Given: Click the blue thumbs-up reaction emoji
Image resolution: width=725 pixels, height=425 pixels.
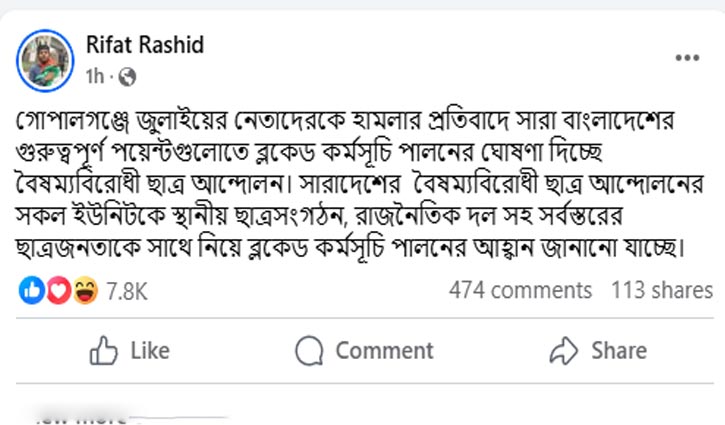Looking at the screenshot, I should click(30, 291).
